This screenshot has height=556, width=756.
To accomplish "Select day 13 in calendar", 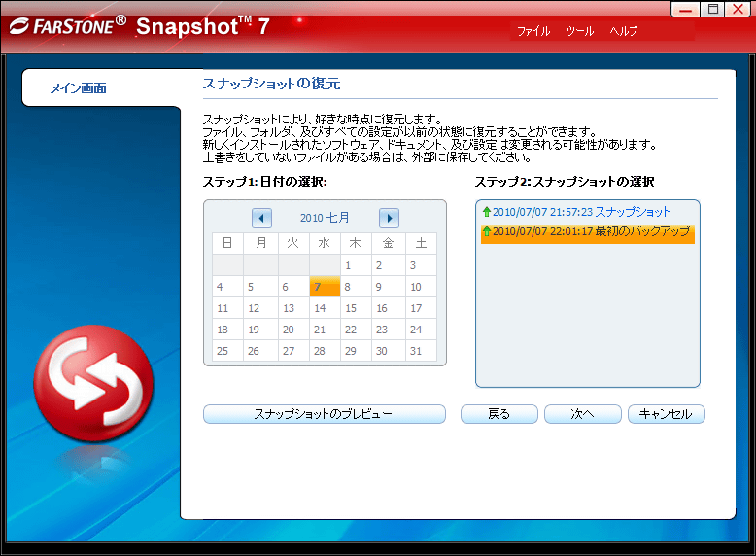I will click(x=293, y=308).
